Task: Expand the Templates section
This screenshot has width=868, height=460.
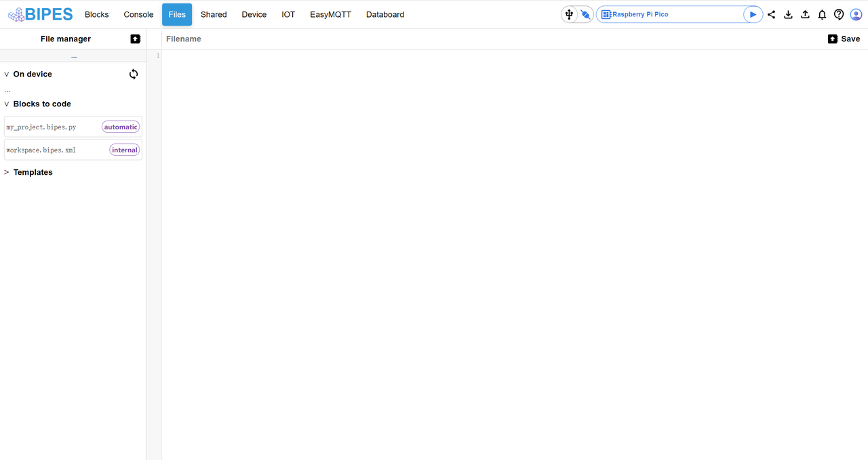Action: pos(7,173)
